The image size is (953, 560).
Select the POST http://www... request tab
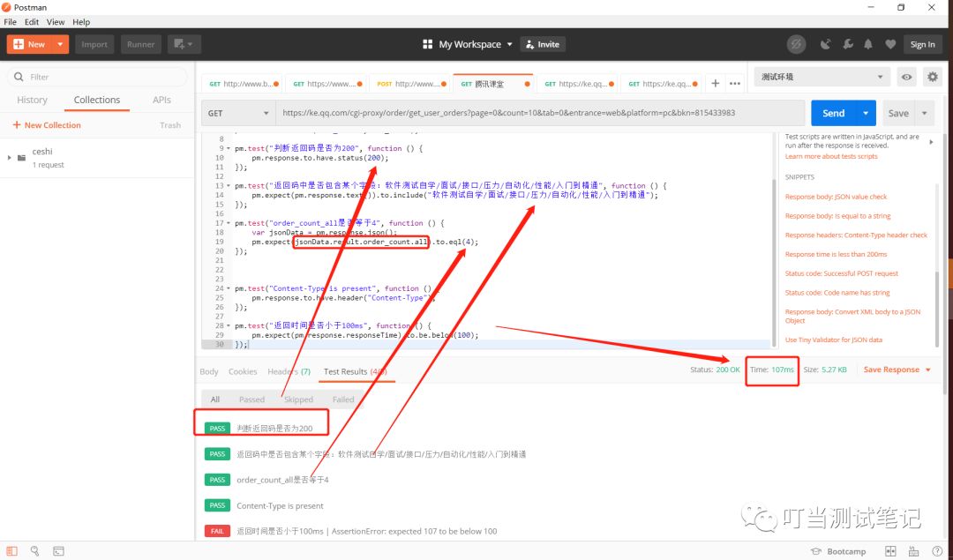click(411, 84)
